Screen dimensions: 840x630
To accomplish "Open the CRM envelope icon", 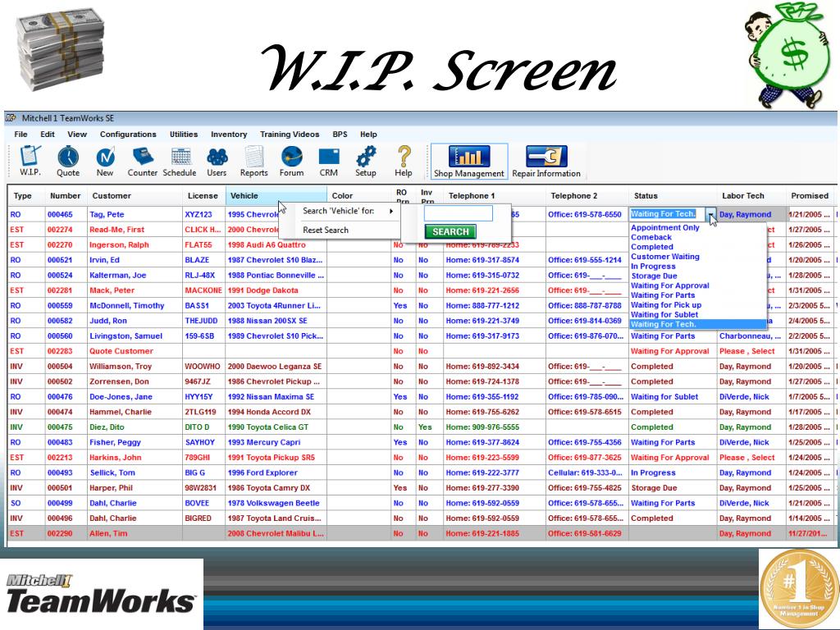I will coord(328,161).
